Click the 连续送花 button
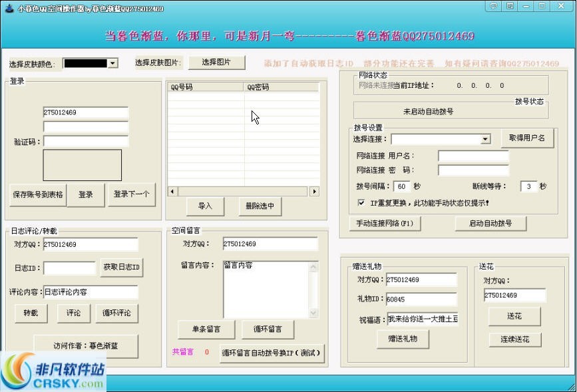 [x=515, y=339]
